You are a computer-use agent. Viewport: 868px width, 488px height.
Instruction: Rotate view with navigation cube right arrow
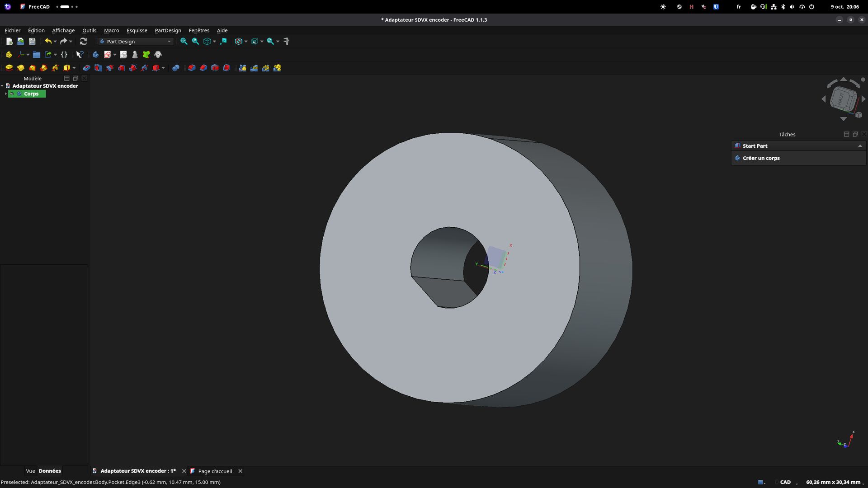pyautogui.click(x=863, y=99)
